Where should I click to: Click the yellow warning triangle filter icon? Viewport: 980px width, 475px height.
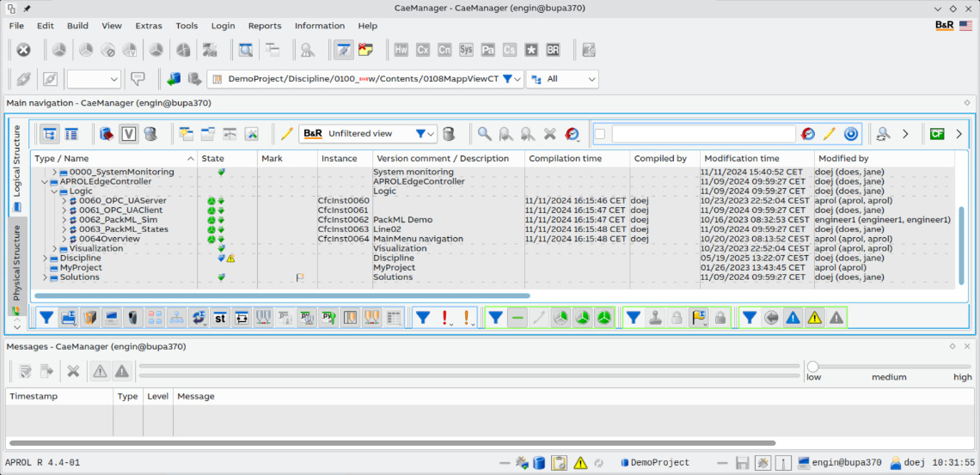tap(814, 318)
